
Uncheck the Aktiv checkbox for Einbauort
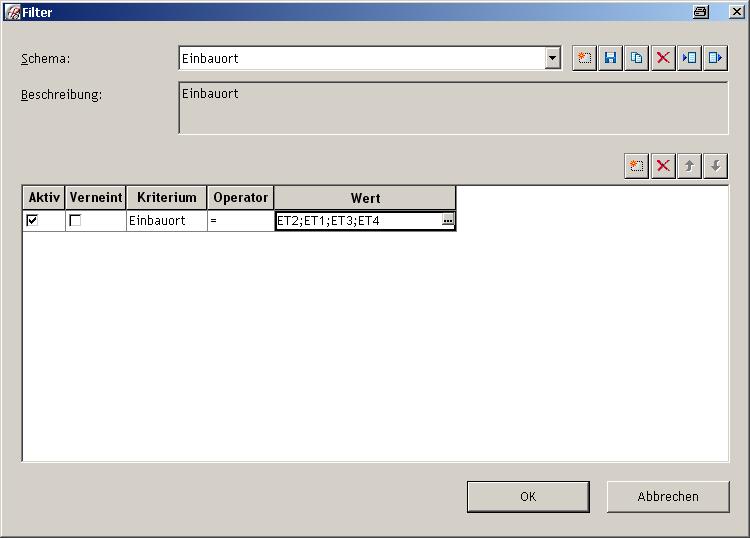[32, 220]
